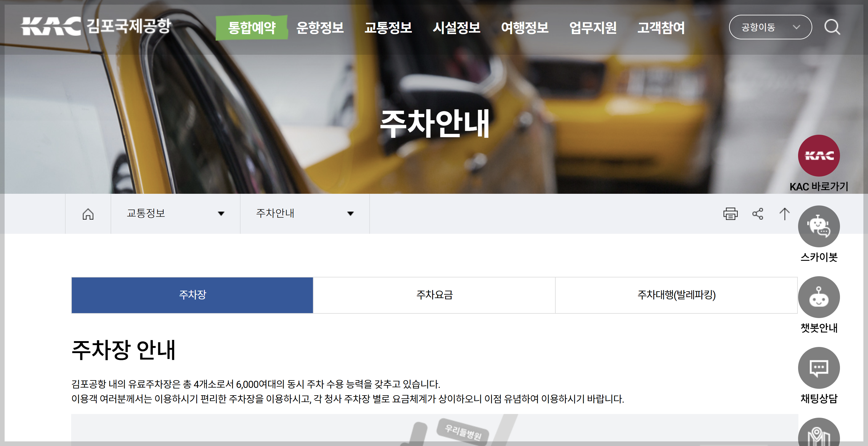The height and width of the screenshot is (446, 868).
Task: Open the KAC 바로가기 red circle icon
Action: click(x=818, y=156)
